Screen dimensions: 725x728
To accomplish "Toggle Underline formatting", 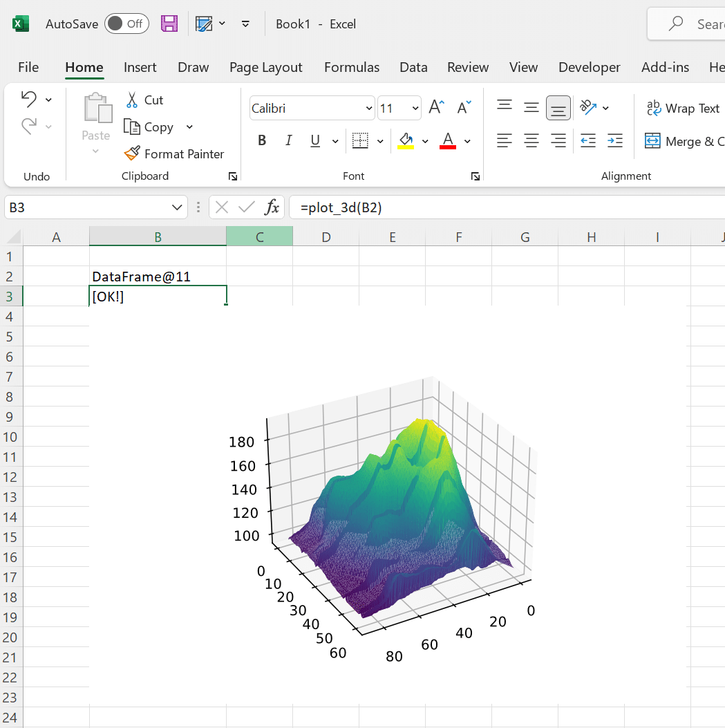I will coord(315,140).
